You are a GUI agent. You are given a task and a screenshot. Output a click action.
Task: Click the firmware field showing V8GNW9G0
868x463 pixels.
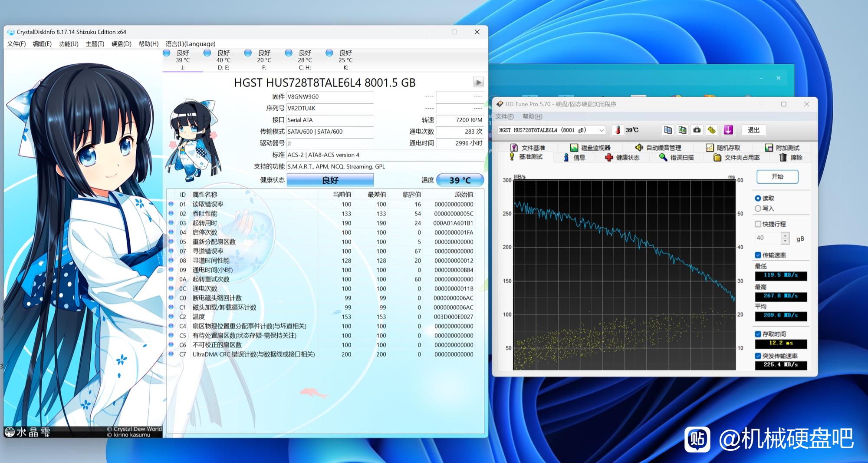[330, 97]
